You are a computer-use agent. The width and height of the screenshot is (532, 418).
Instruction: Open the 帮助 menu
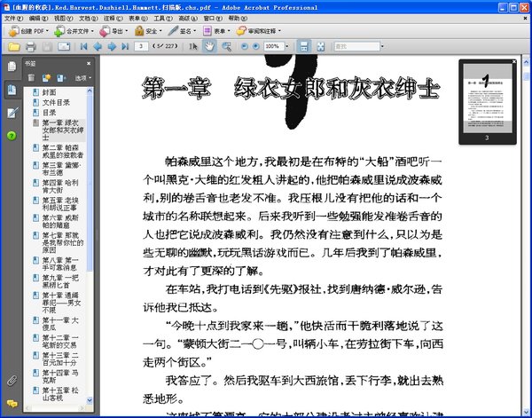238,19
